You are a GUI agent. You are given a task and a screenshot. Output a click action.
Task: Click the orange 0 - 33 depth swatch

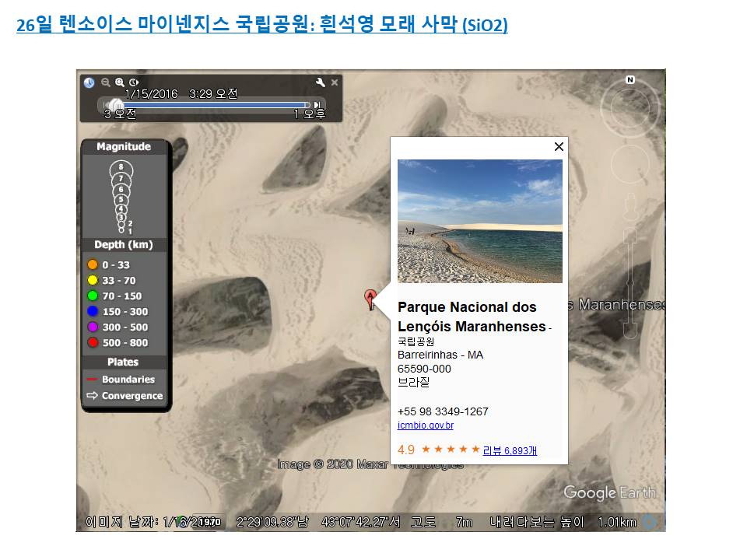click(x=93, y=264)
